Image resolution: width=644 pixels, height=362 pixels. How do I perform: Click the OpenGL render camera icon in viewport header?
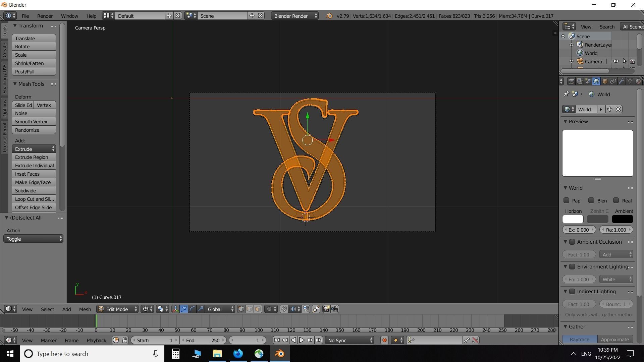326,309
